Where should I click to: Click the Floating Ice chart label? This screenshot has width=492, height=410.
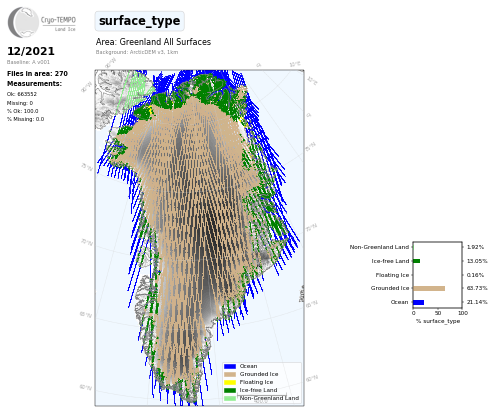(392, 275)
